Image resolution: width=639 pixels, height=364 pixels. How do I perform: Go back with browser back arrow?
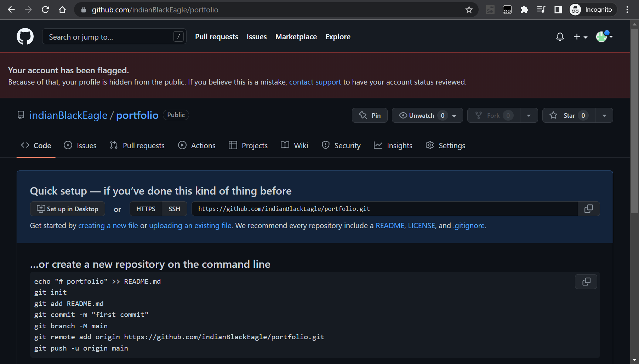pos(11,10)
